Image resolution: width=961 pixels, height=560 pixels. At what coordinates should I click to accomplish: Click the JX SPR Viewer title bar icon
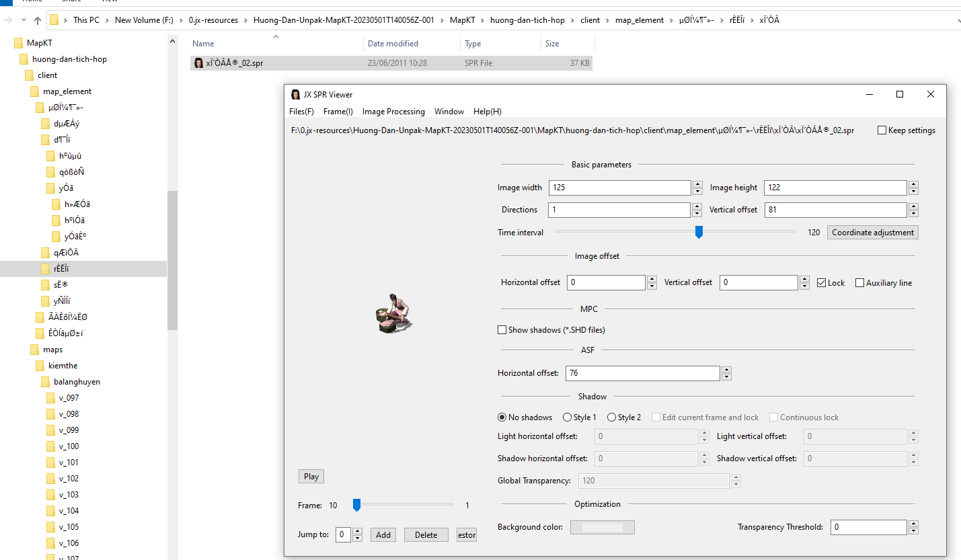click(296, 94)
